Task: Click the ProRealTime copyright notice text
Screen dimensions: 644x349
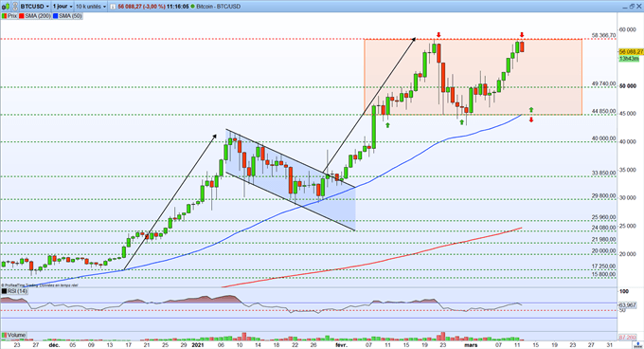Action: pos(40,285)
